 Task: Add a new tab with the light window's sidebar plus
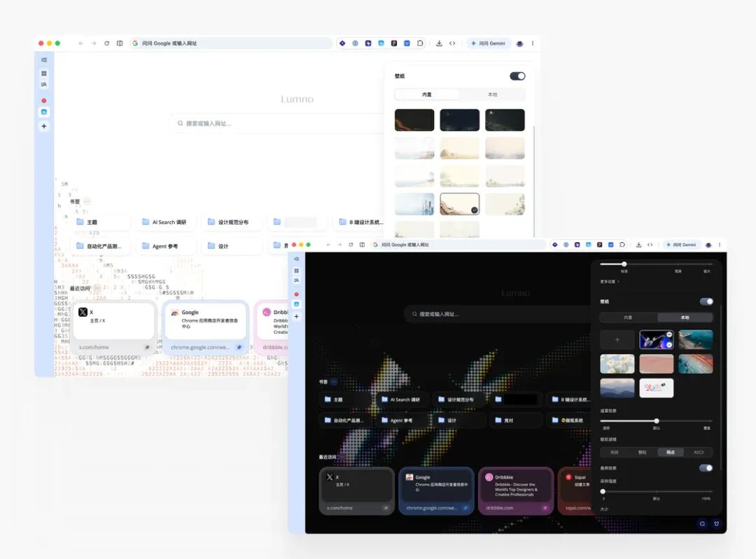[x=44, y=126]
